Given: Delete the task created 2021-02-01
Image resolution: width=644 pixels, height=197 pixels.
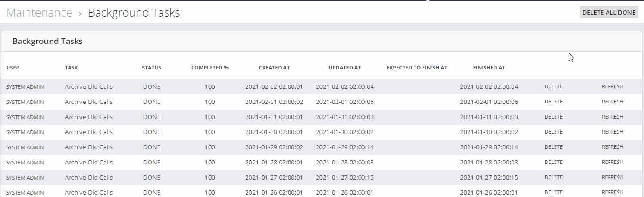Looking at the screenshot, I should (x=554, y=102).
